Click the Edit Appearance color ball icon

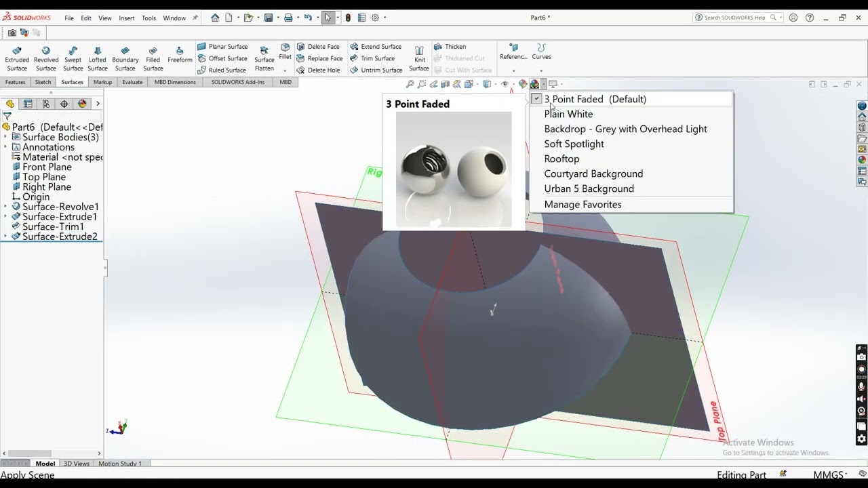pos(523,85)
